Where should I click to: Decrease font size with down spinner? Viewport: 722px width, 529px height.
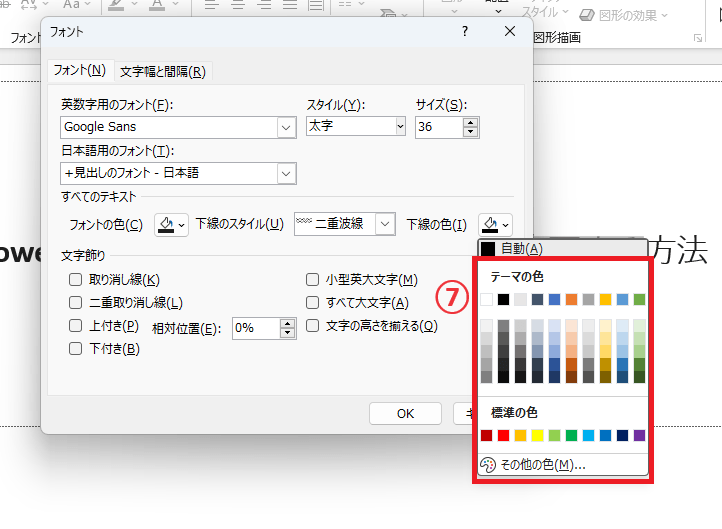tap(470, 132)
